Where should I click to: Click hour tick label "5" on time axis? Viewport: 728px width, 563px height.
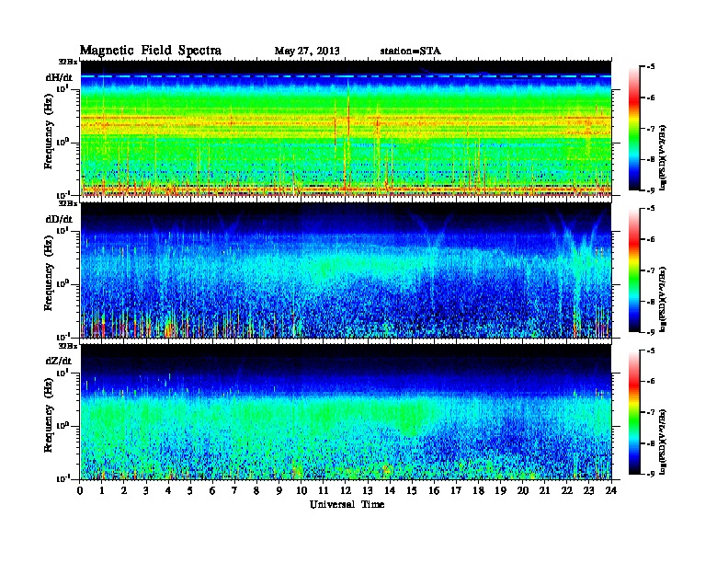click(x=190, y=490)
